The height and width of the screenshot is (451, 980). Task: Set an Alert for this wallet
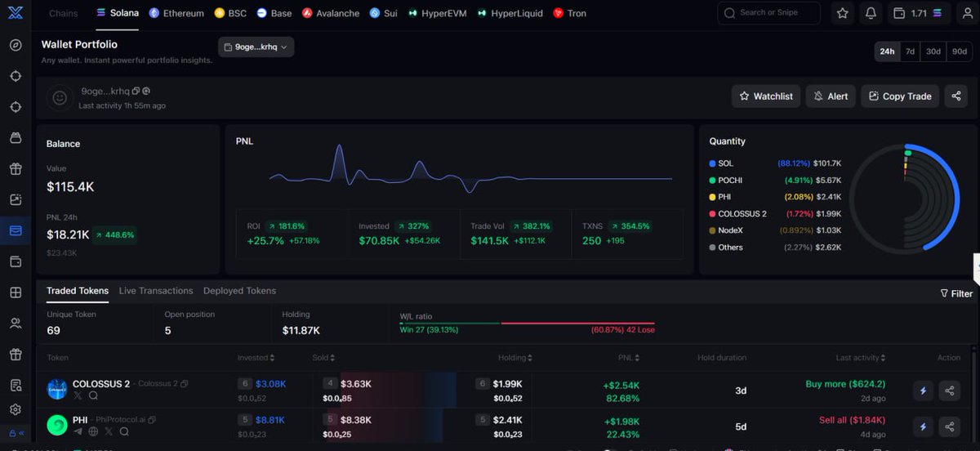tap(831, 96)
